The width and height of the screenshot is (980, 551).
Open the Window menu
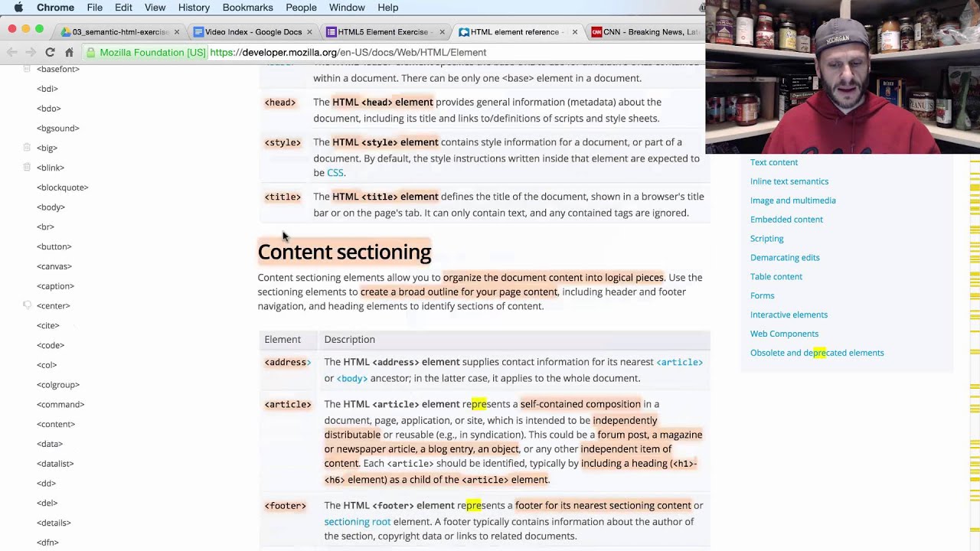click(x=347, y=8)
